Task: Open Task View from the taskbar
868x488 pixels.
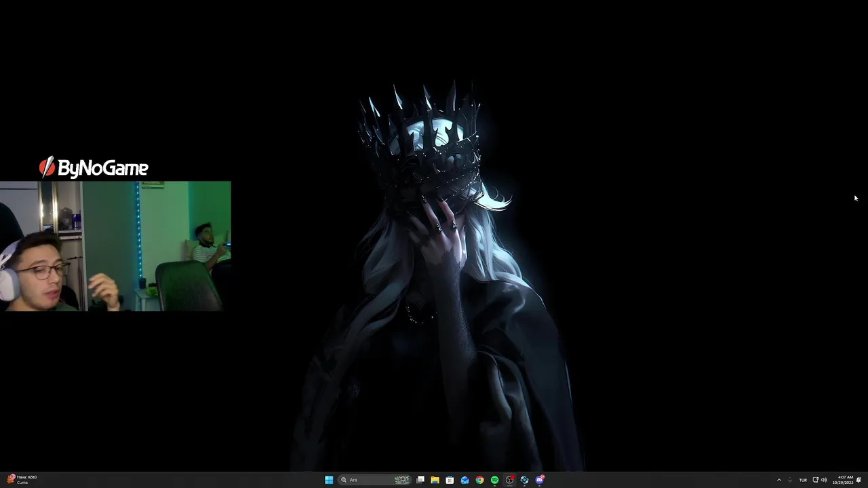Action: click(420, 480)
